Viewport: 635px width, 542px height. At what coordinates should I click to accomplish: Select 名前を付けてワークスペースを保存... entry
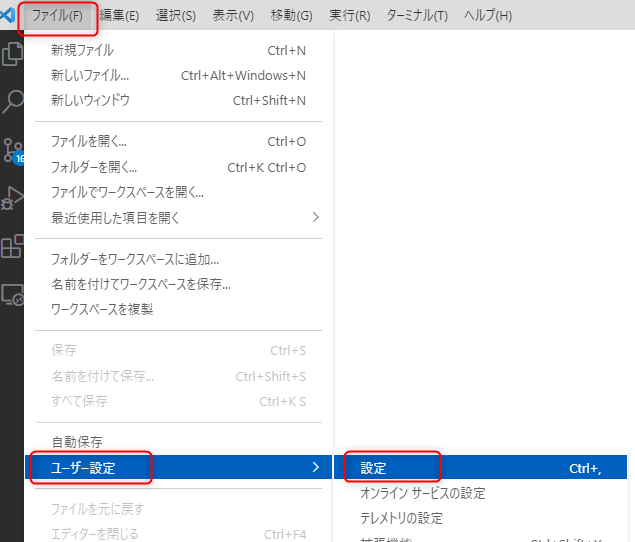[141, 284]
